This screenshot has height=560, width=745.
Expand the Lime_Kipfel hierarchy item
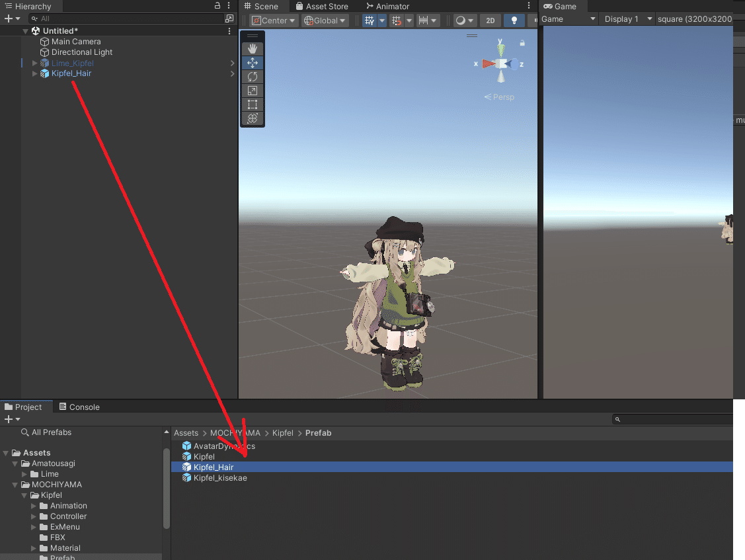click(34, 63)
